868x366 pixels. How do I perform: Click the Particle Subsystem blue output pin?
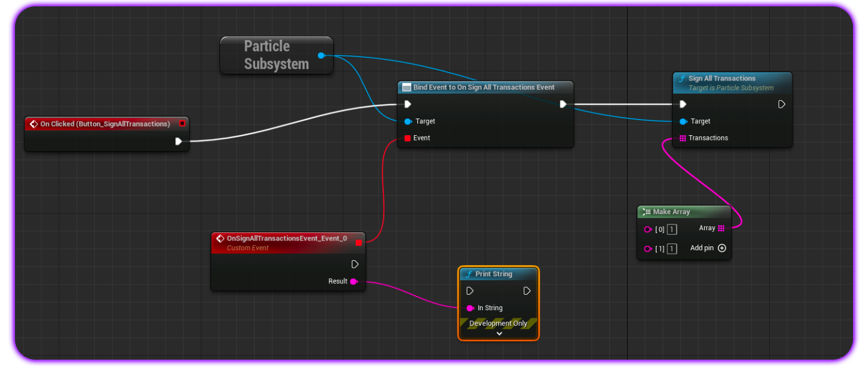click(321, 55)
